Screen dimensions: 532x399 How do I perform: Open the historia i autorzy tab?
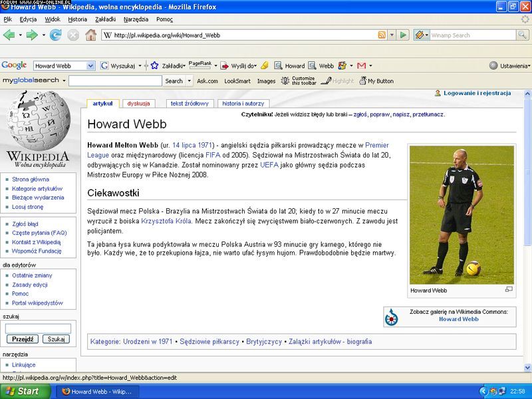pos(243,104)
